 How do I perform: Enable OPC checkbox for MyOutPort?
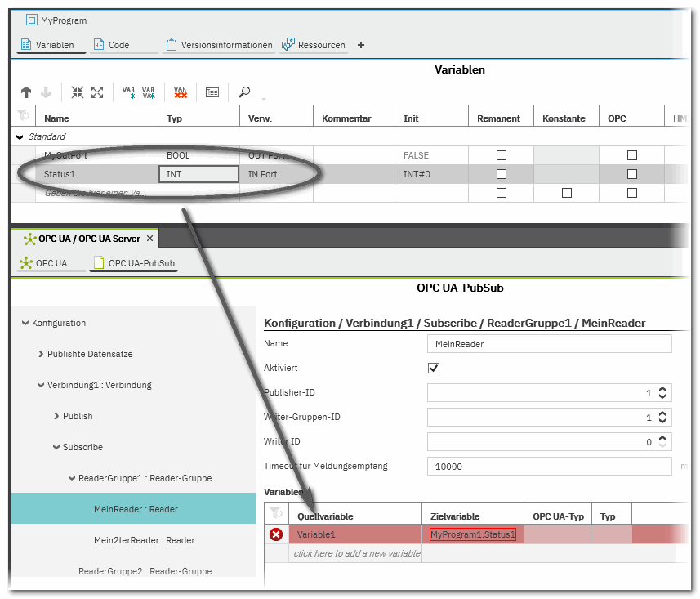[x=631, y=155]
